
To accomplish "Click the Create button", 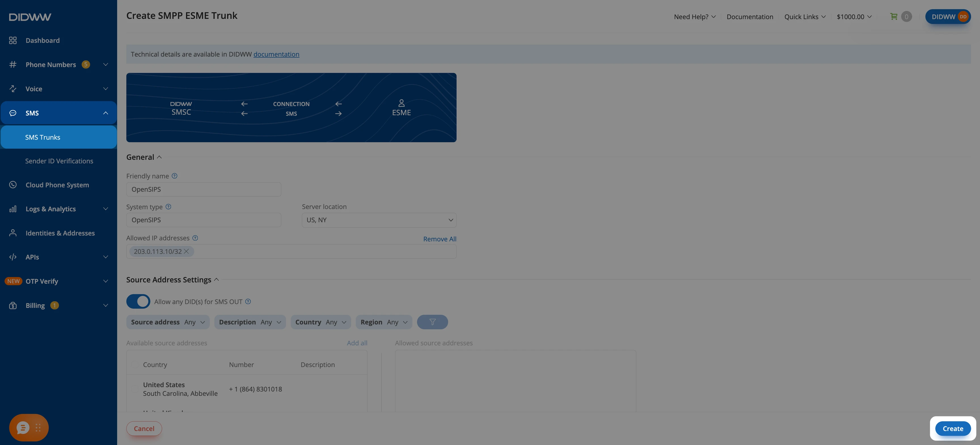I will (952, 429).
